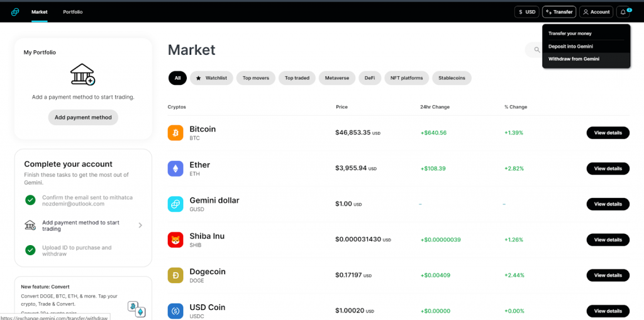Image resolution: width=644 pixels, height=320 pixels.
Task: Select the Metaverse filter
Action: 337,77
